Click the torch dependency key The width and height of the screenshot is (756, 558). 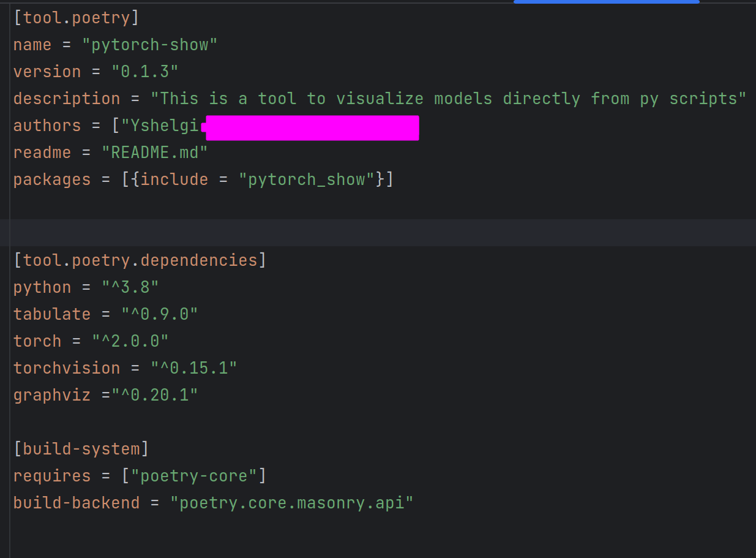pyautogui.click(x=37, y=341)
